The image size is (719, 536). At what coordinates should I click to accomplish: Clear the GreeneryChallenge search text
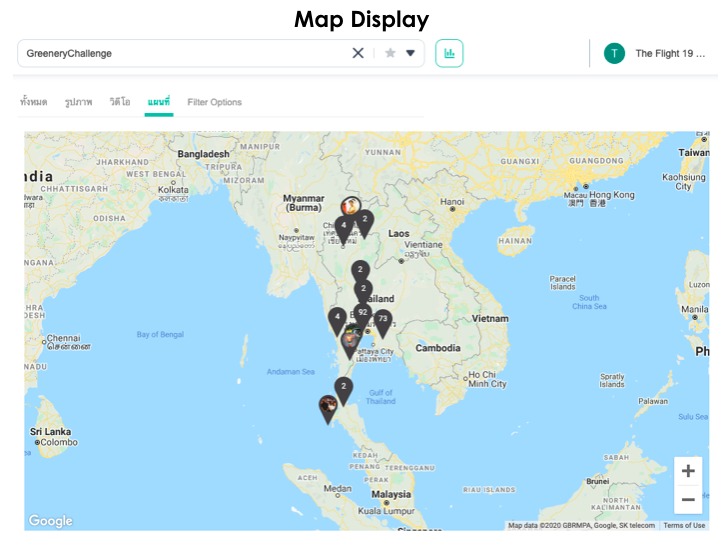pyautogui.click(x=358, y=53)
